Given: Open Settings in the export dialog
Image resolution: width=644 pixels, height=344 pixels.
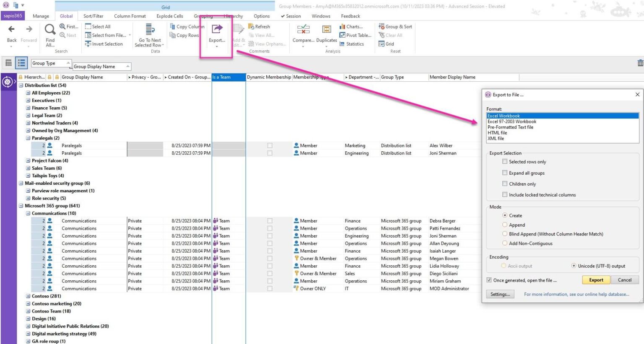Looking at the screenshot, I should click(x=500, y=294).
